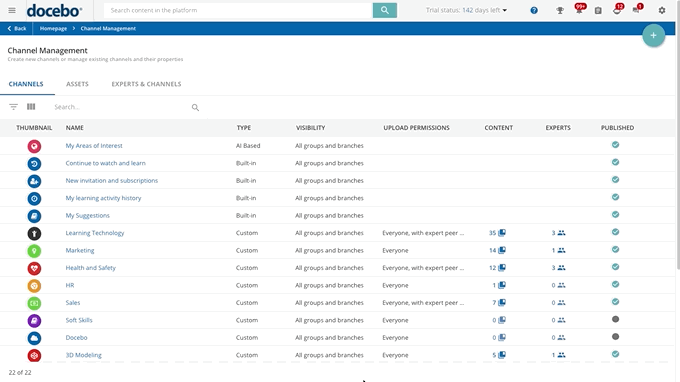
Task: Open the gamification trophy icon
Action: click(560, 10)
